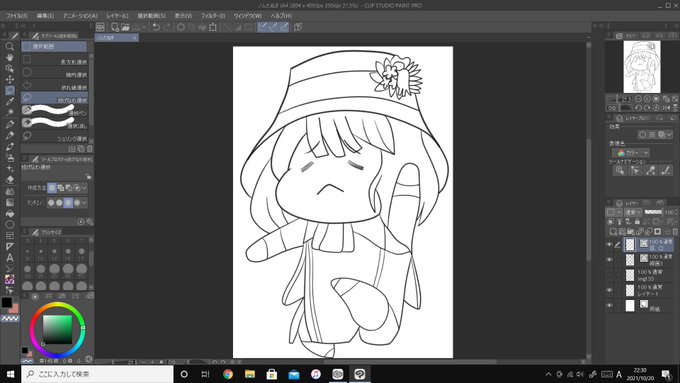Click the black main color swatch
The height and width of the screenshot is (383, 680).
(x=6, y=302)
